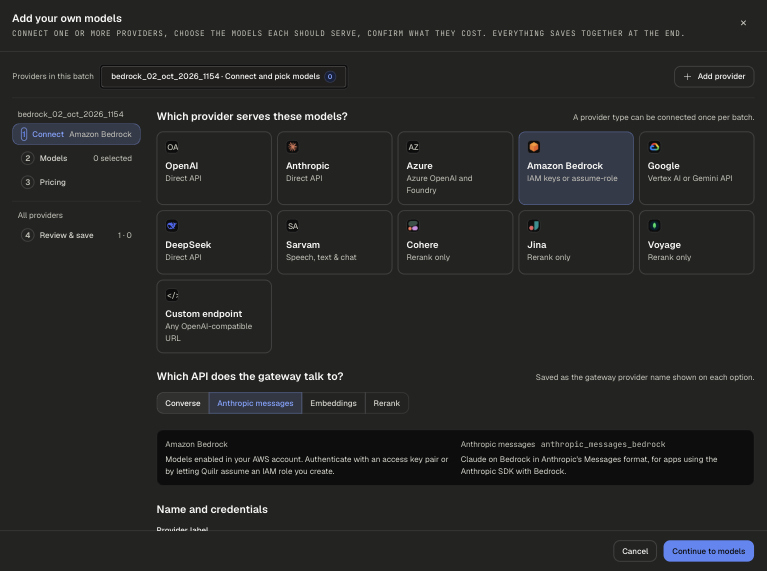This screenshot has height=571, width=767.
Task: Click the Voyage logo icon
Action: tap(654, 226)
